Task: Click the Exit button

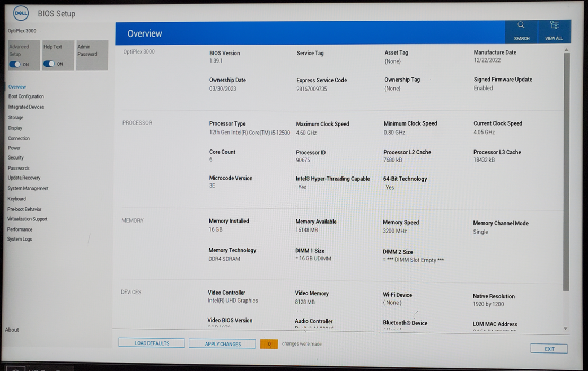Action: (549, 349)
